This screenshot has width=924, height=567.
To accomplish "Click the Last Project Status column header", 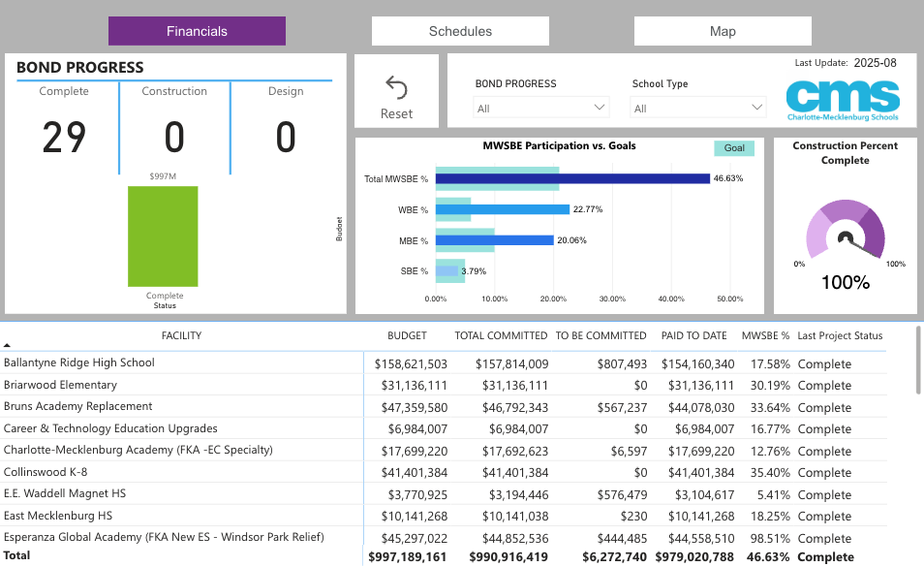I will coord(840,336).
